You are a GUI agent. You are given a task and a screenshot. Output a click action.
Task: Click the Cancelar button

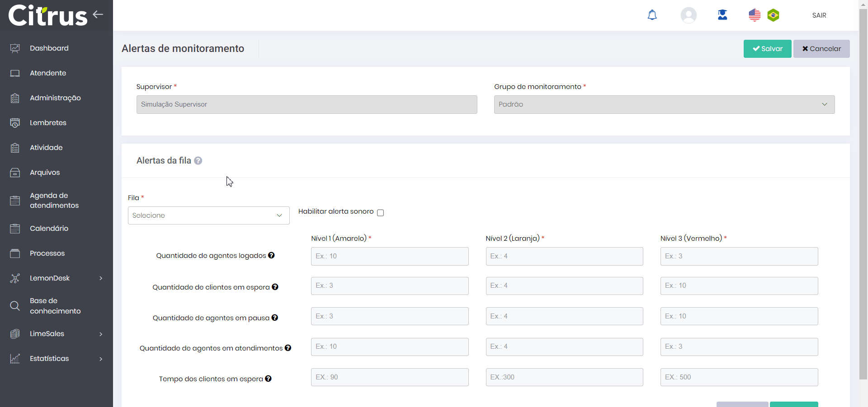pyautogui.click(x=821, y=49)
